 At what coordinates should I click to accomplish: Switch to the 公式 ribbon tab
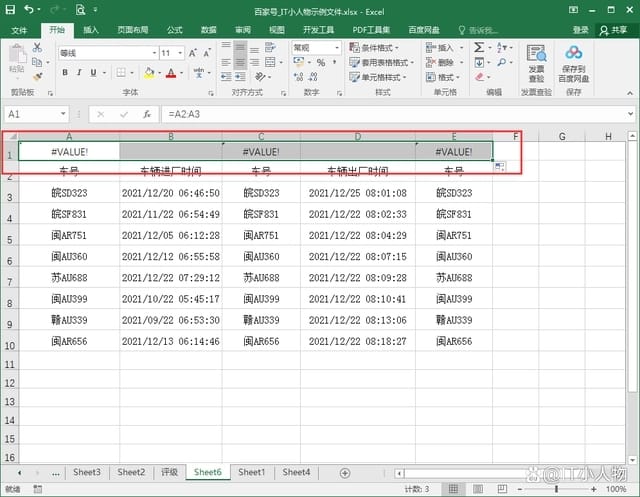pos(174,30)
